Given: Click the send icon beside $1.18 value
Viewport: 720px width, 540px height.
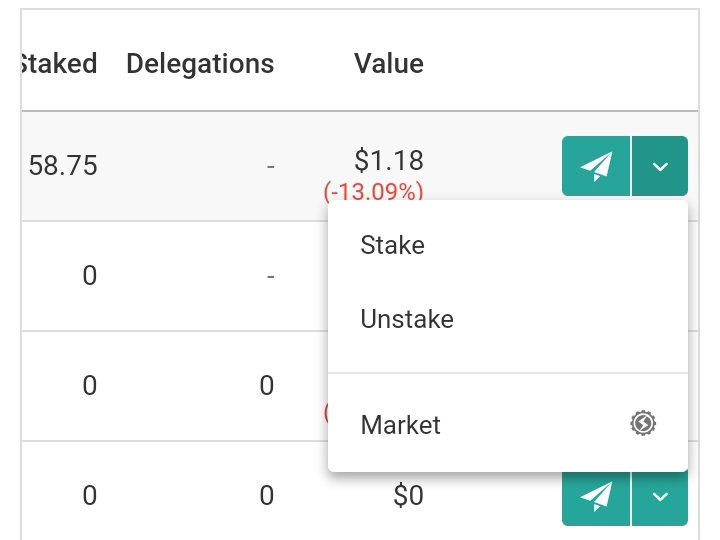Looking at the screenshot, I should tap(596, 166).
